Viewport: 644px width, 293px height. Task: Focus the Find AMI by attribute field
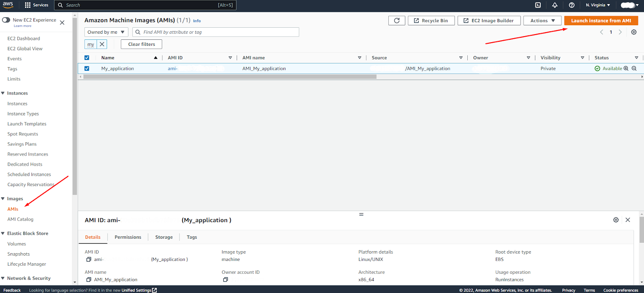click(216, 32)
